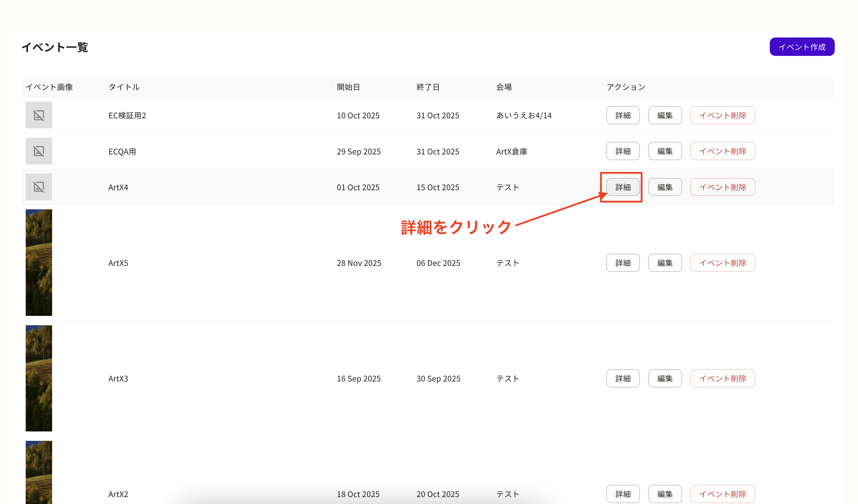Image resolution: width=858 pixels, height=504 pixels.
Task: Click the イベント作成 button
Action: pyautogui.click(x=802, y=47)
